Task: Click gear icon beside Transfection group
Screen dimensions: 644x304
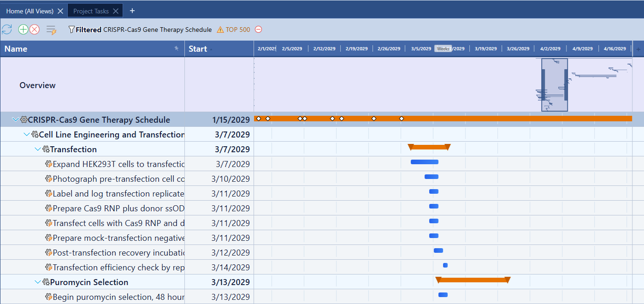Action: coord(46,149)
